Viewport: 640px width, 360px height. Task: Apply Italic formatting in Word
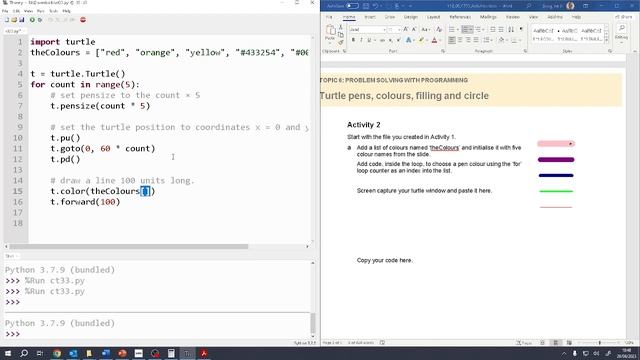click(361, 40)
